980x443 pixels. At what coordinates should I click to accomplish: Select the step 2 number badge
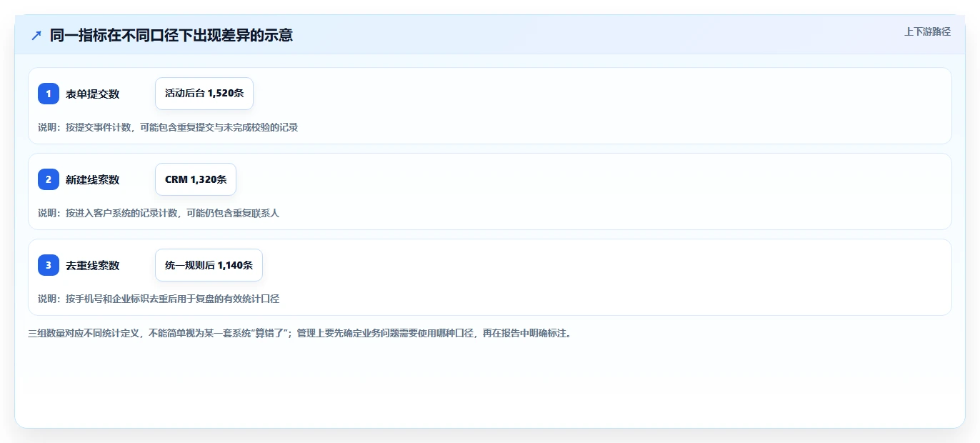pos(49,179)
